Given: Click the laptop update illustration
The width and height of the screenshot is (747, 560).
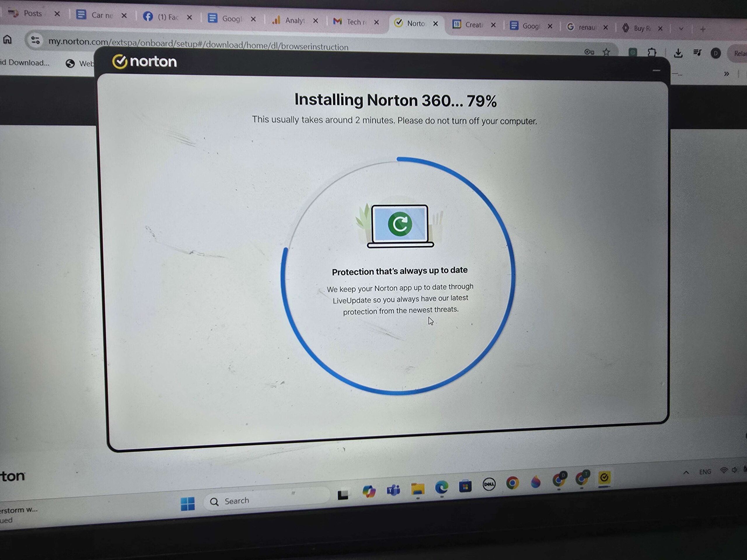Looking at the screenshot, I should click(400, 225).
